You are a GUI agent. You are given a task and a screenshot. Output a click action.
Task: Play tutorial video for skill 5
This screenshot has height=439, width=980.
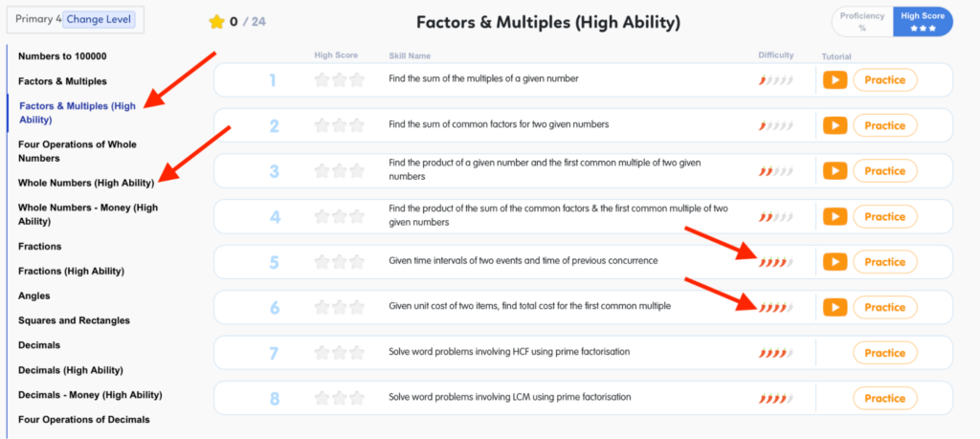(x=835, y=262)
